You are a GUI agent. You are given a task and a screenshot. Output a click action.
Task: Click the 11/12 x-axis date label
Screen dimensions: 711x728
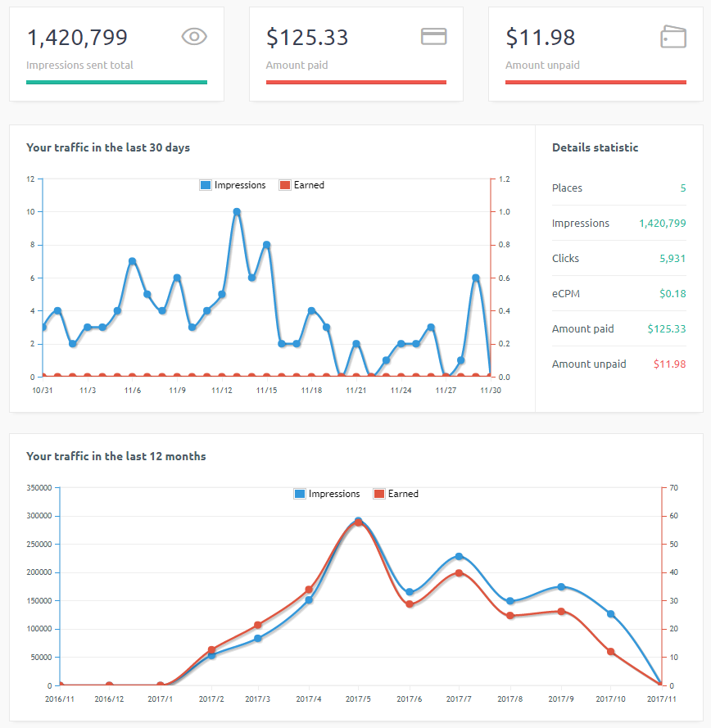pyautogui.click(x=222, y=391)
